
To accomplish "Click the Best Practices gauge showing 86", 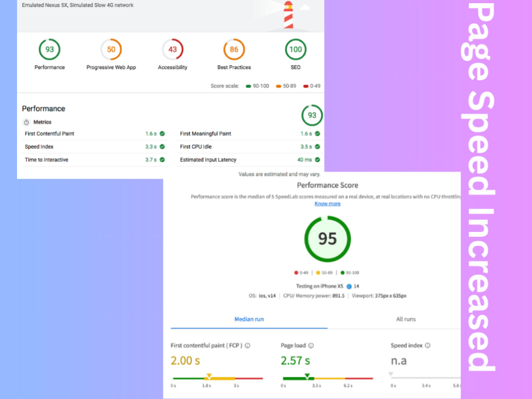I will click(234, 49).
